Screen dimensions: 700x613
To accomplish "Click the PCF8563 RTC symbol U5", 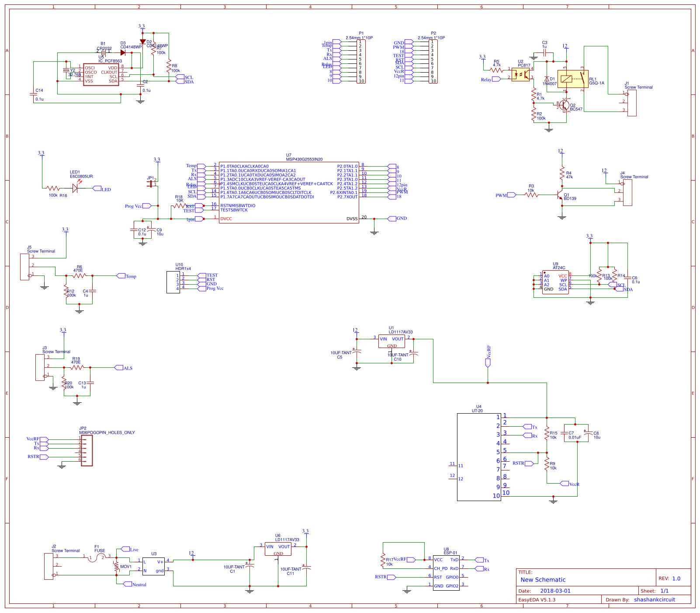I will (101, 75).
